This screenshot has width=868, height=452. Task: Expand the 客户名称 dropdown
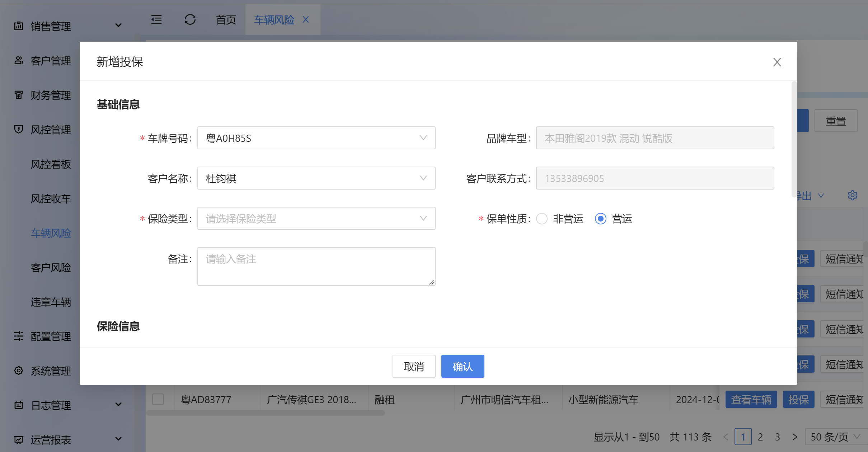(316, 178)
